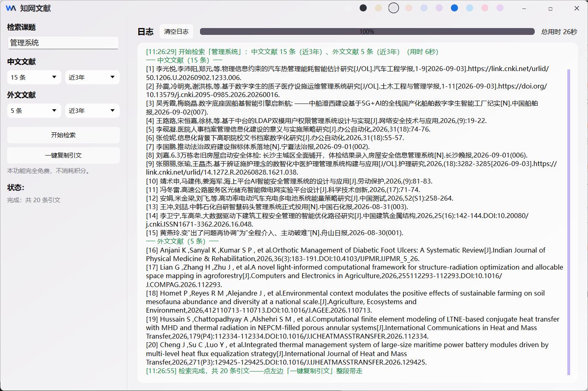Click citation [4] 王路路 LDAP双模用户权限

pyautogui.click(x=316, y=121)
